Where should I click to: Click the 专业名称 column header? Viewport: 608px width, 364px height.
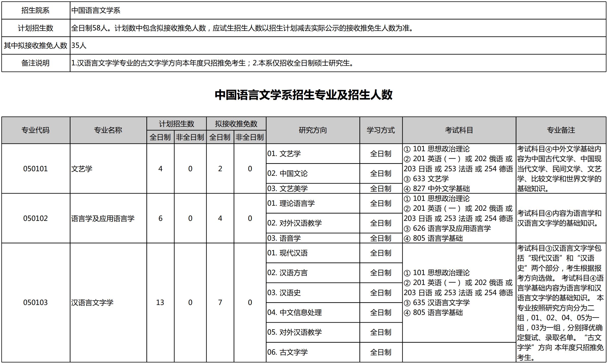pyautogui.click(x=108, y=130)
